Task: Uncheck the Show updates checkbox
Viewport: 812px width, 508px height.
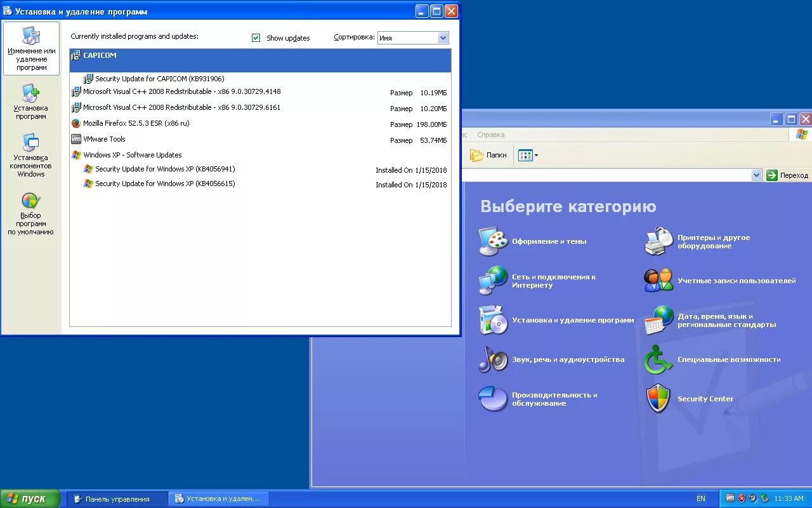Action: pyautogui.click(x=256, y=37)
